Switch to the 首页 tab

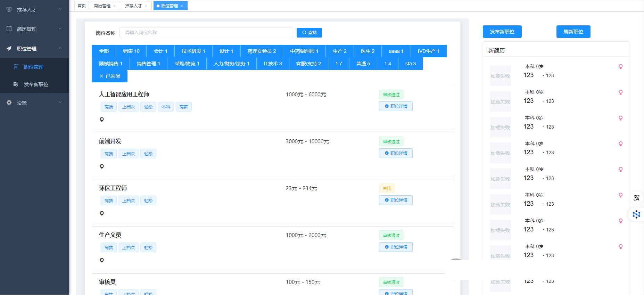[x=82, y=6]
